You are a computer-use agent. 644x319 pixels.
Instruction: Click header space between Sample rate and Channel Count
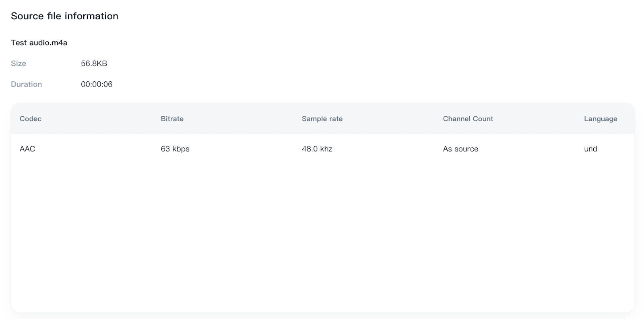[x=392, y=119]
